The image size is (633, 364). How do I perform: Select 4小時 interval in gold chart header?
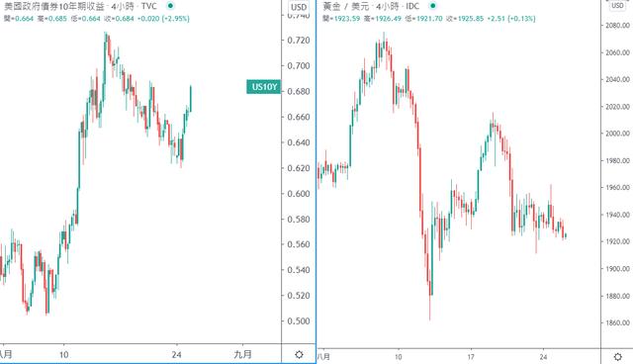[387, 6]
